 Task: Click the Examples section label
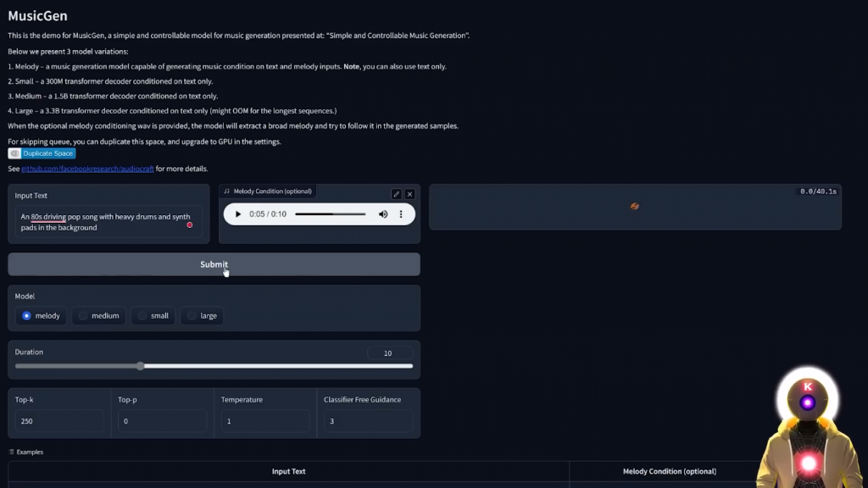(x=30, y=452)
